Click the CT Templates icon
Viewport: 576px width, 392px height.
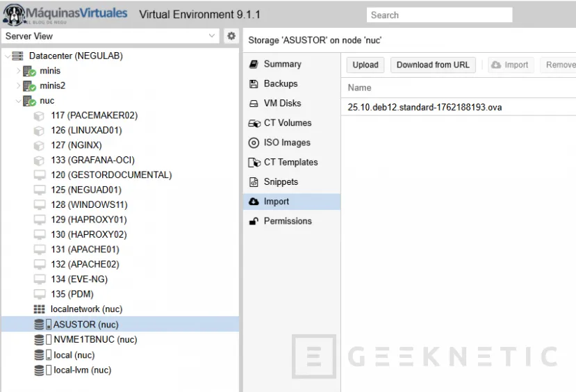pyautogui.click(x=254, y=163)
